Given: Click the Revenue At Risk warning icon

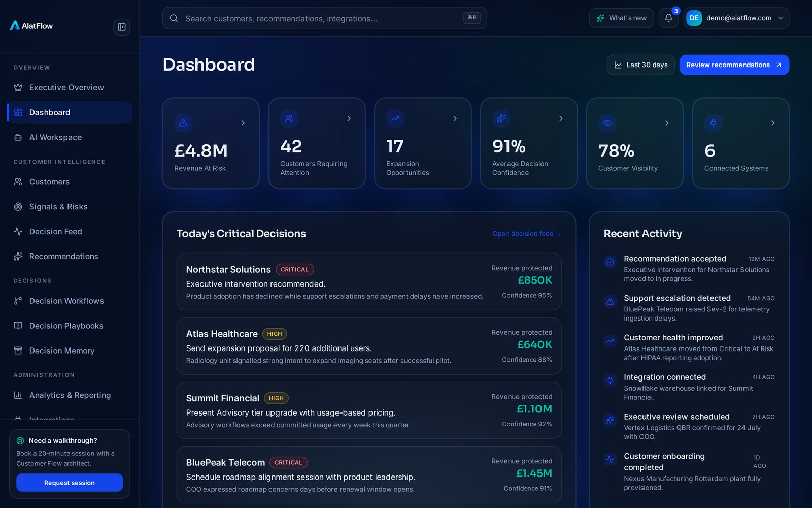Looking at the screenshot, I should [x=183, y=123].
